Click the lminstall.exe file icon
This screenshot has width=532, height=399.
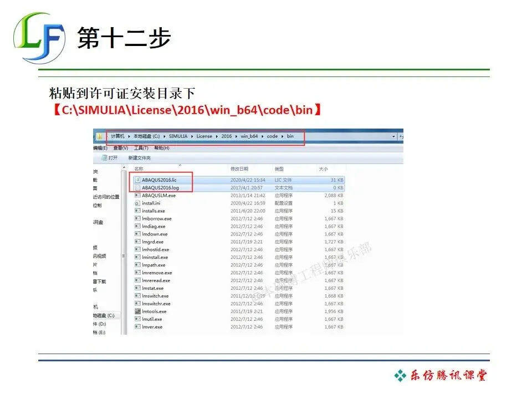pyautogui.click(x=137, y=257)
